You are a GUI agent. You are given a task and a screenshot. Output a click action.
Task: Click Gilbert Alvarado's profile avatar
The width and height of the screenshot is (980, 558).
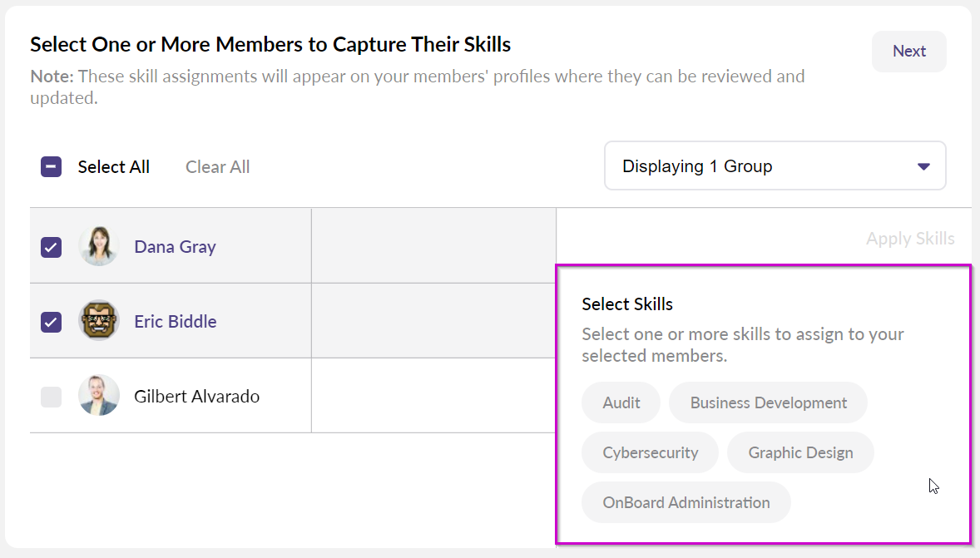(99, 396)
